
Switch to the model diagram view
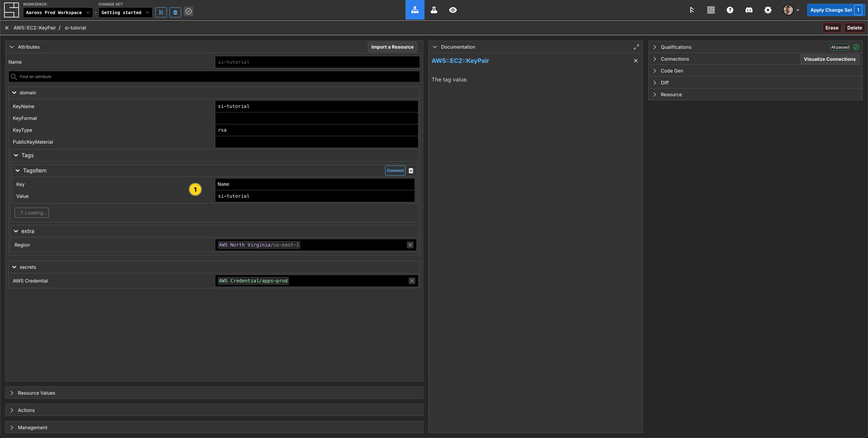click(x=415, y=10)
